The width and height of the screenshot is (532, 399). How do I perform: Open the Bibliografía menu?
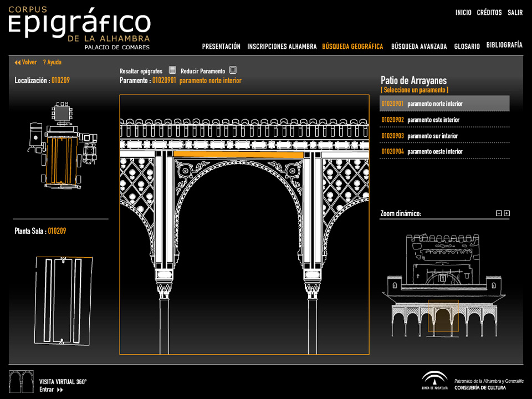tap(504, 45)
